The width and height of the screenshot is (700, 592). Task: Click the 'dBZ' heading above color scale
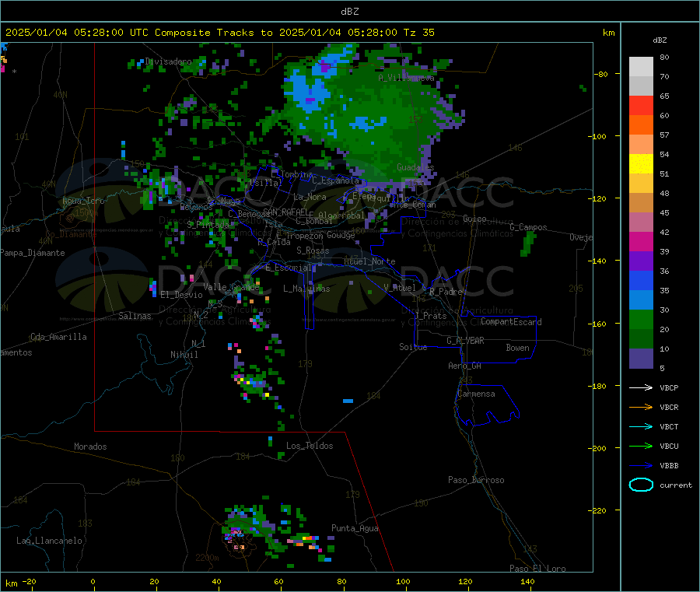(660, 40)
